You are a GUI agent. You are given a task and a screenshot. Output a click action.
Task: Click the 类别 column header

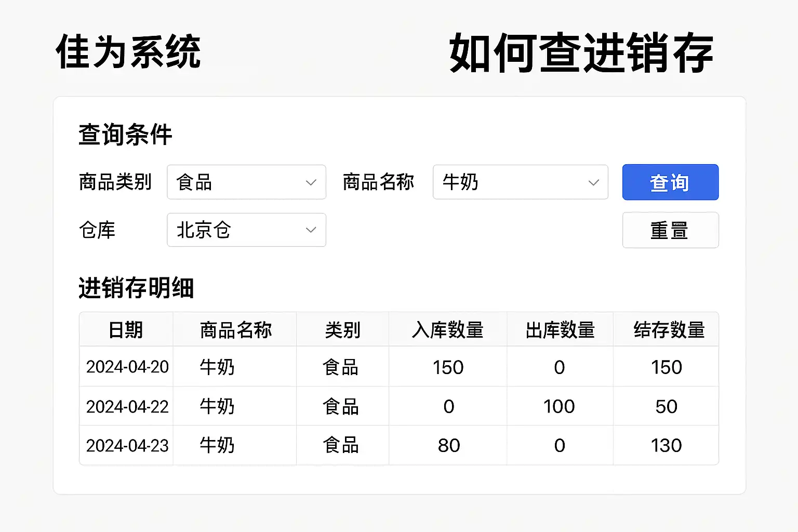pos(342,330)
